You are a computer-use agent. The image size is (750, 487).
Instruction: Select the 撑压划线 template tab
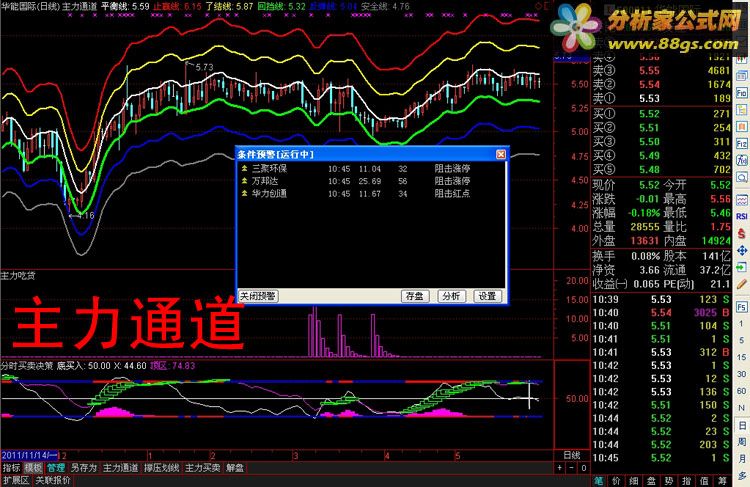point(162,468)
